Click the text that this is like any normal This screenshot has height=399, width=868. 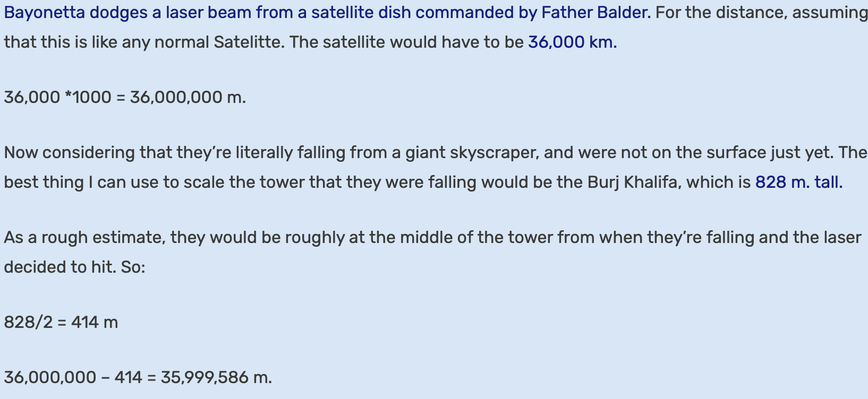pyautogui.click(x=107, y=42)
